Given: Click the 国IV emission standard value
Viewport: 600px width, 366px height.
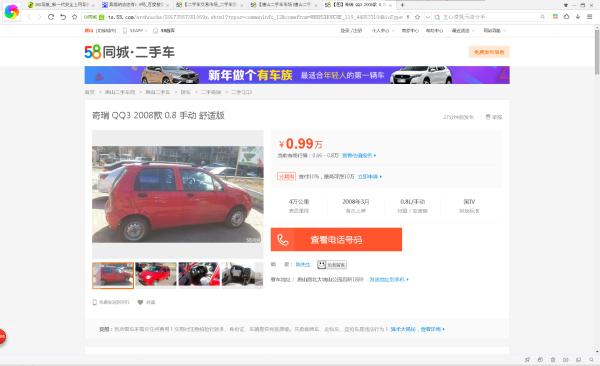Looking at the screenshot, I should (x=469, y=202).
